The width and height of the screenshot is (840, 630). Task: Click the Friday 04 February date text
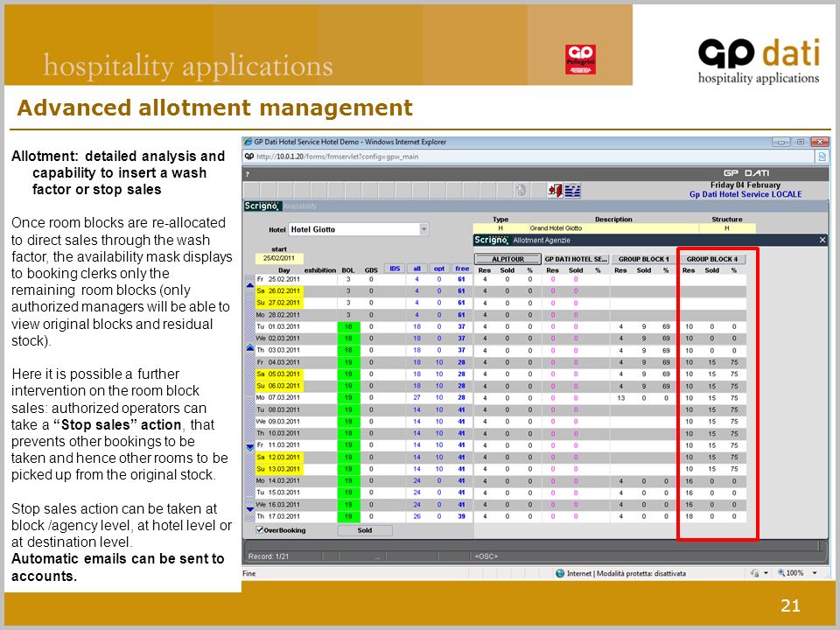(x=745, y=185)
